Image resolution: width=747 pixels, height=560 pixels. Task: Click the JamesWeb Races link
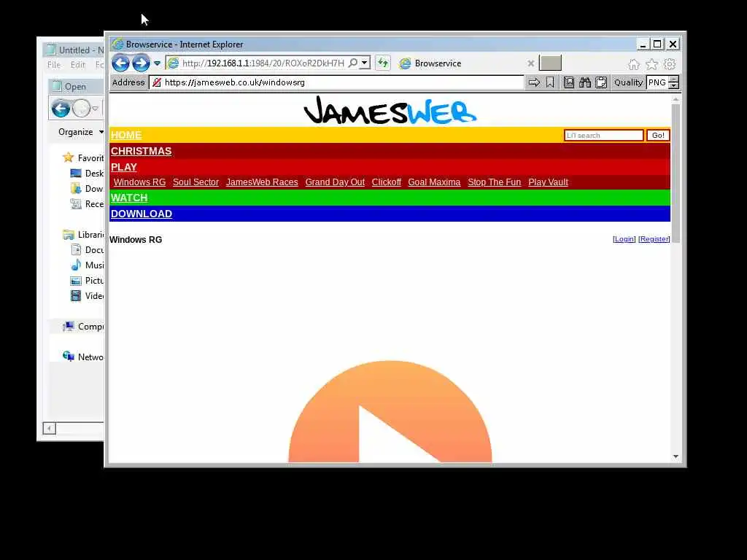[x=262, y=182]
